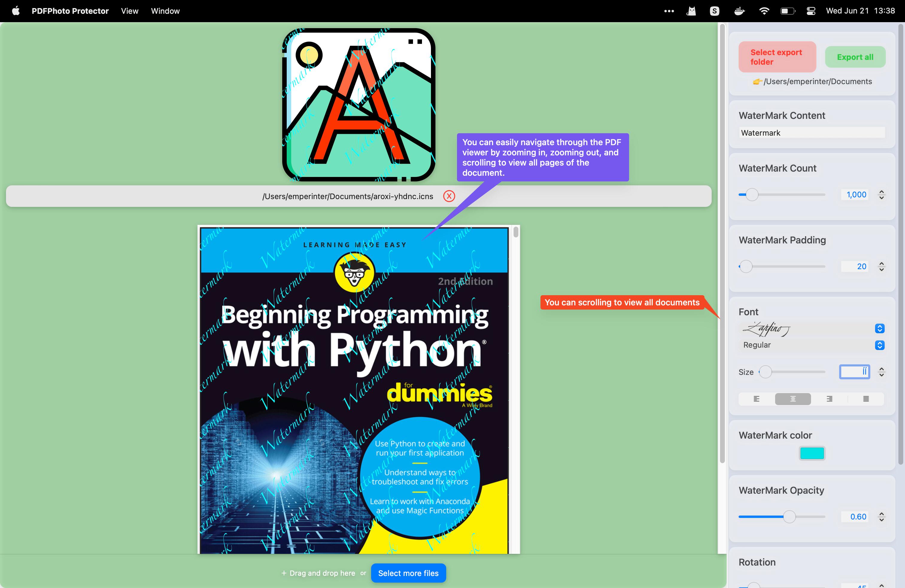Select center text alignment icon
Viewport: 905px width, 588px height.
click(x=793, y=398)
